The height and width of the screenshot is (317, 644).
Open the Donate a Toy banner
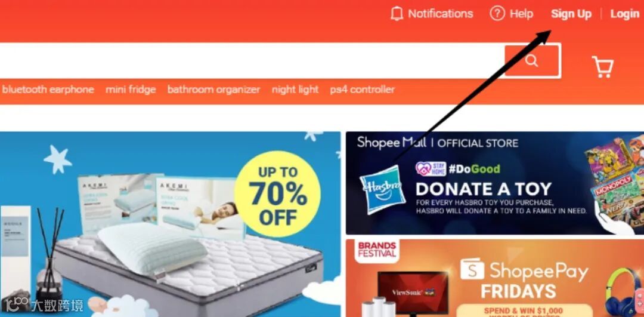point(495,183)
